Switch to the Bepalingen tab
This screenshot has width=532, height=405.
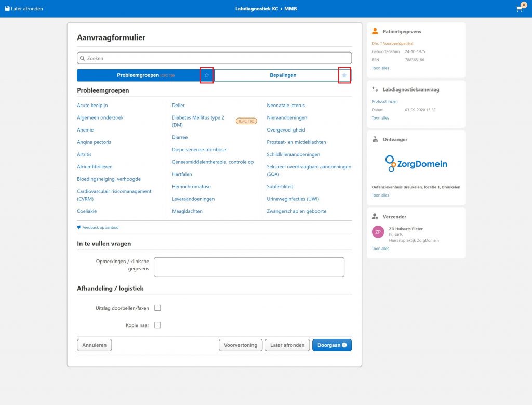pyautogui.click(x=275, y=75)
